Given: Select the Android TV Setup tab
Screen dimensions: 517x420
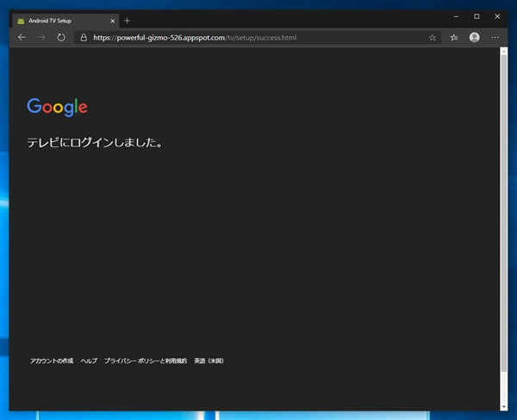Looking at the screenshot, I should click(65, 21).
